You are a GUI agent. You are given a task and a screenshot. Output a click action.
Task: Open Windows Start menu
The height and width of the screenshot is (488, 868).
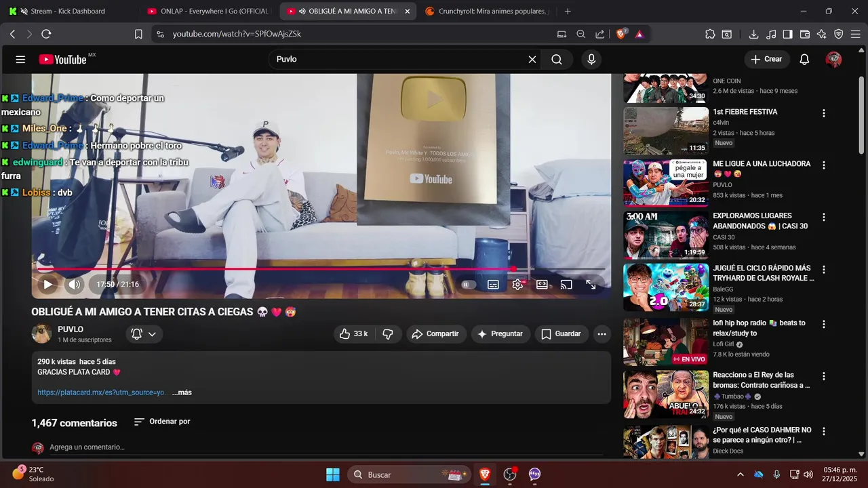(332, 474)
